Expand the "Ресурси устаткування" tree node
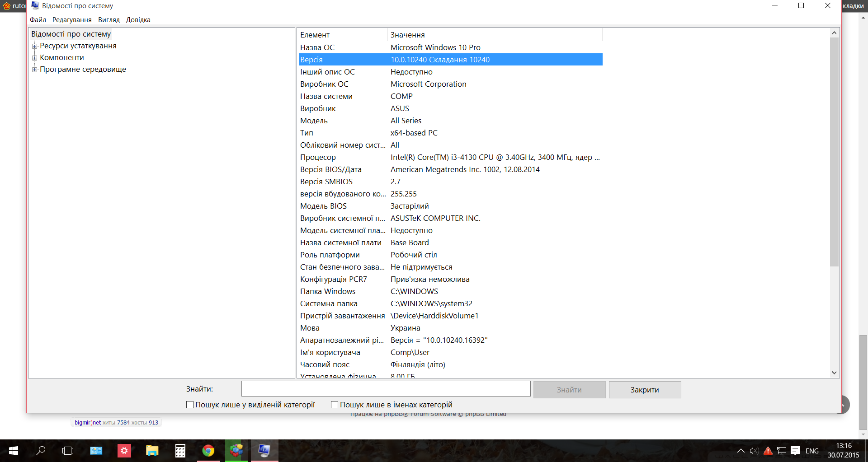 coord(34,46)
